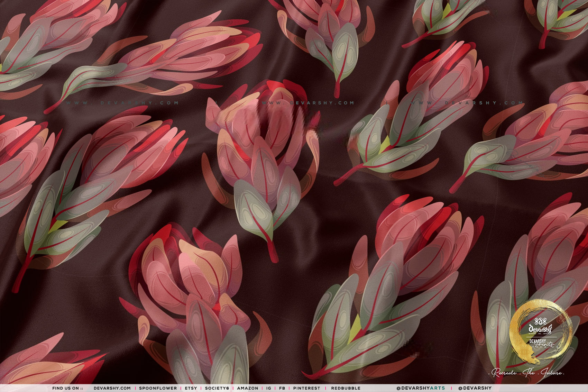The image size is (588, 392).
Task: Open the DEVARSHY.COM footer link
Action: [112, 388]
